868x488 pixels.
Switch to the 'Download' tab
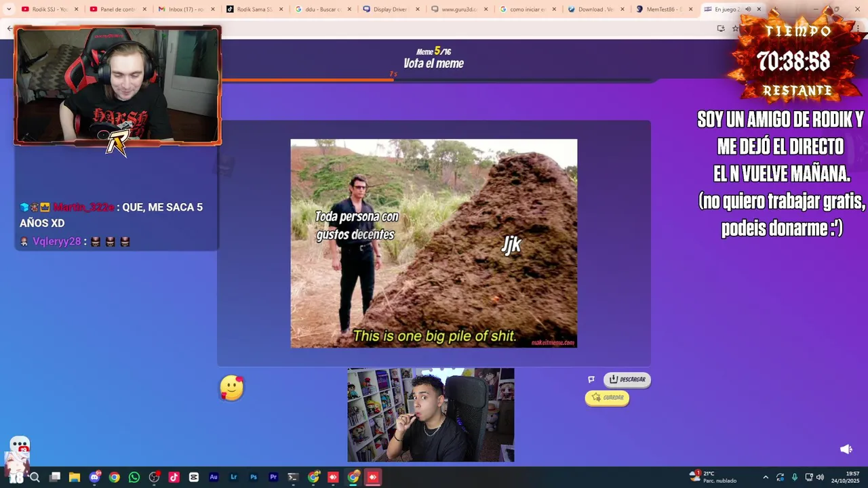[596, 9]
